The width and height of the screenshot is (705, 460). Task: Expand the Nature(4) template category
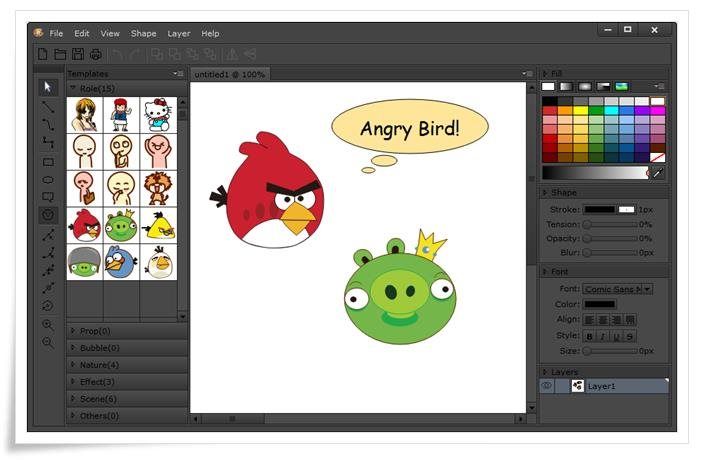coord(127,365)
